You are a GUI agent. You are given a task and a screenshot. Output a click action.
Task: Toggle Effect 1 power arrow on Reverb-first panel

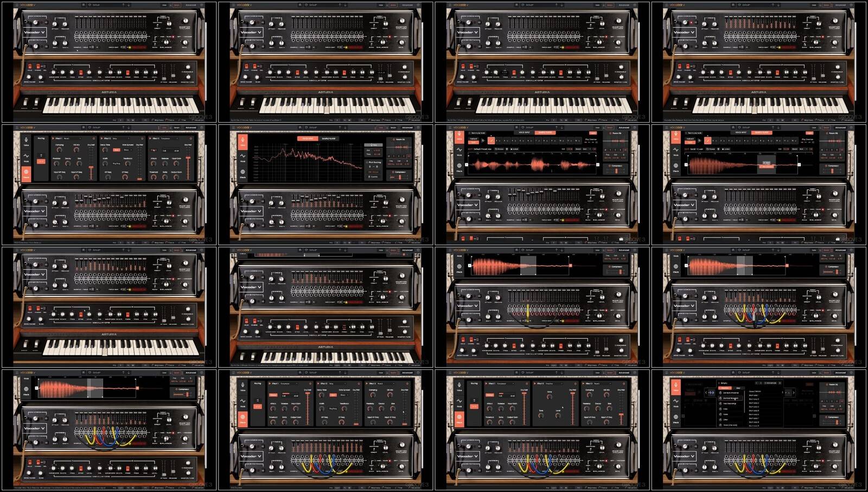[x=52, y=138]
